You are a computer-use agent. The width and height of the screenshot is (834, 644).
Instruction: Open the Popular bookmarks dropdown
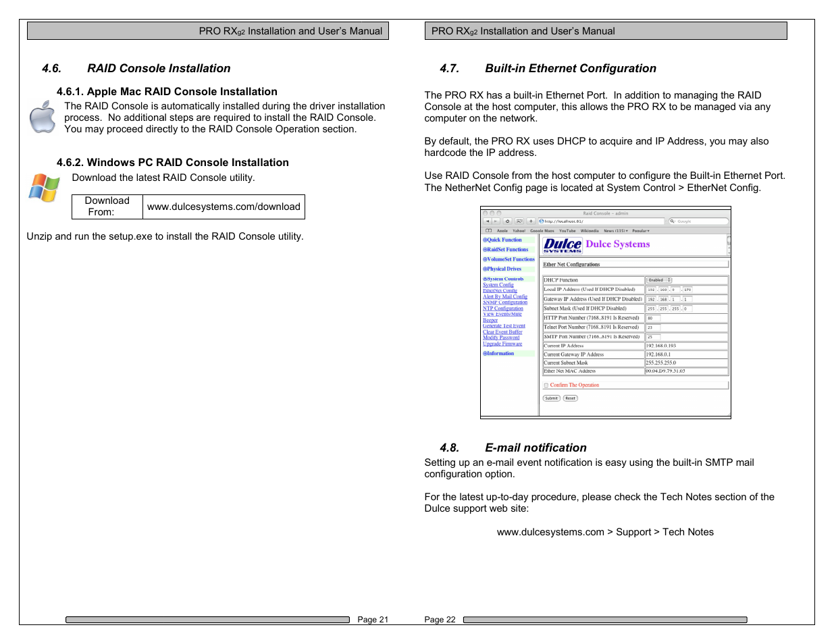click(x=641, y=231)
